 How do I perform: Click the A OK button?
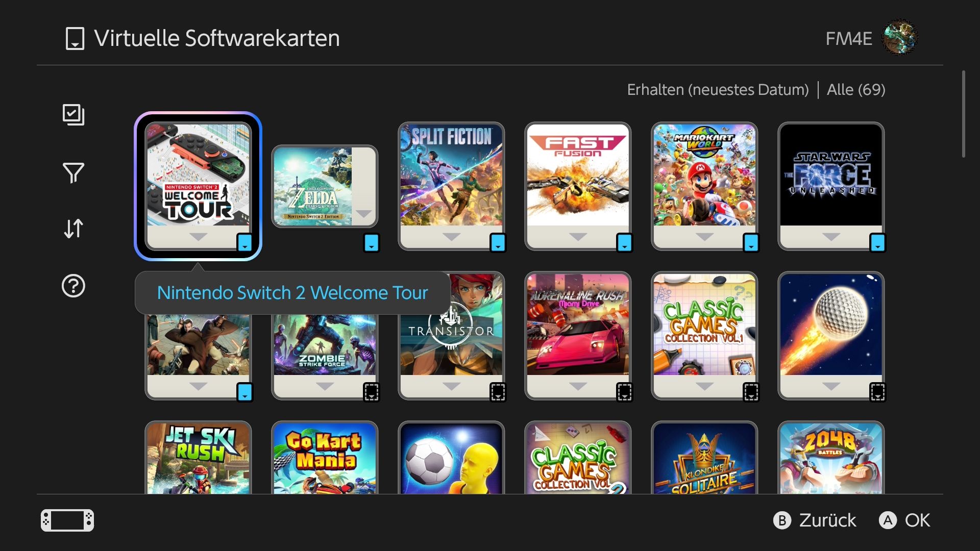(904, 520)
